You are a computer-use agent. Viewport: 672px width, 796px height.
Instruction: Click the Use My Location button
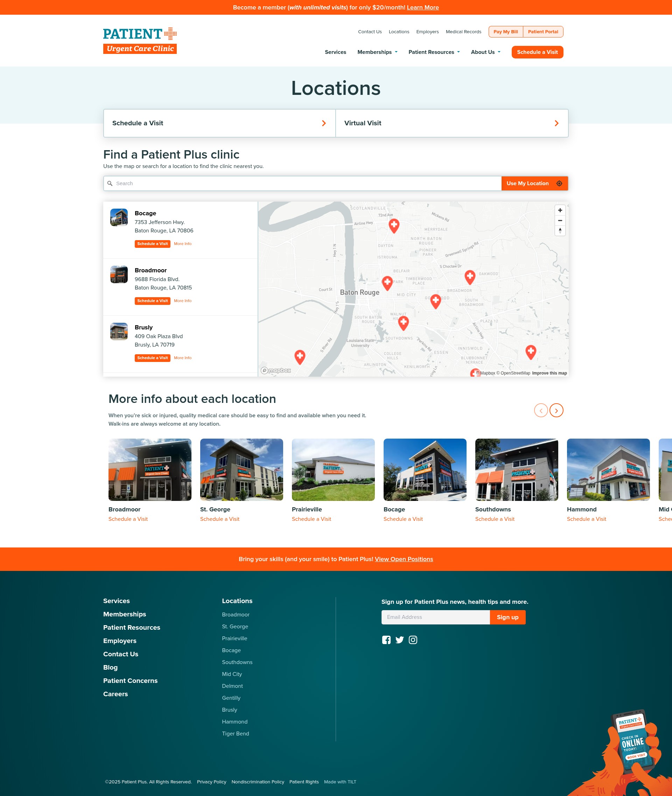coord(534,183)
